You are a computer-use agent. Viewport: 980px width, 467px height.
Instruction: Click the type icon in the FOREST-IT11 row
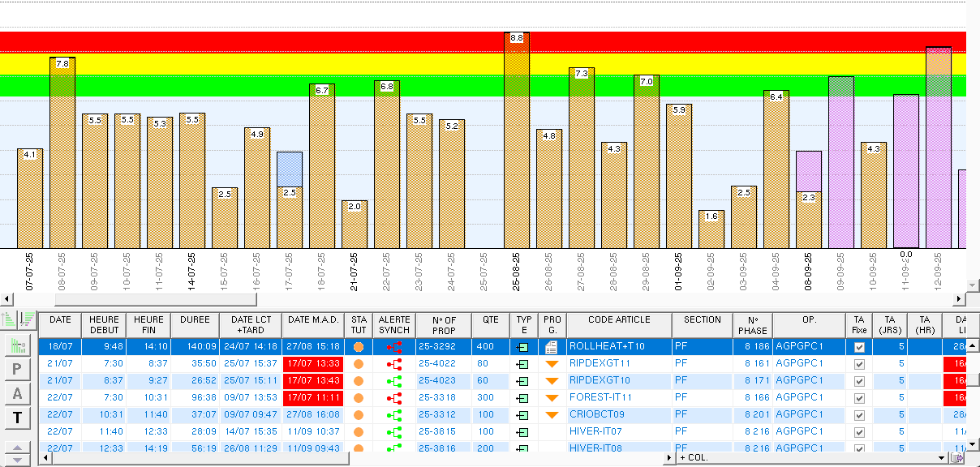coord(523,398)
